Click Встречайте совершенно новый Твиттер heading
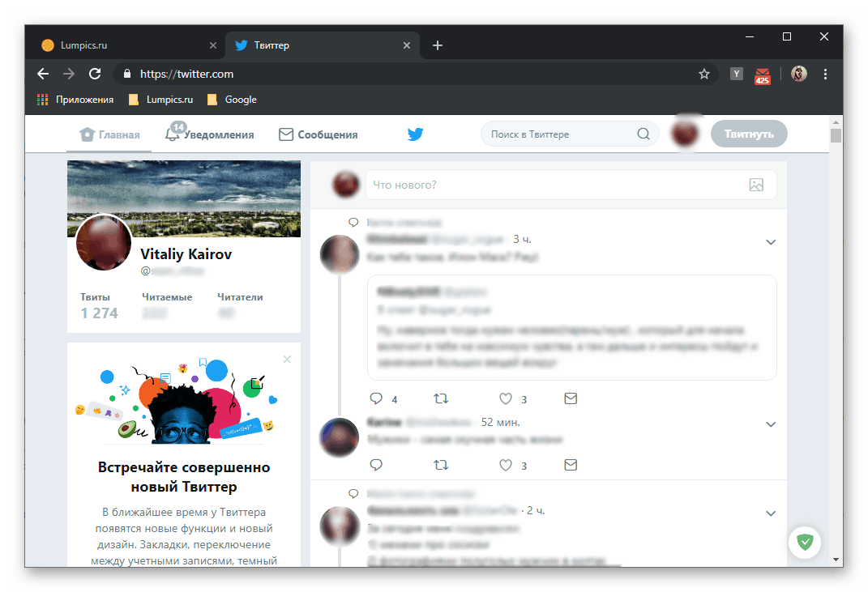The image size is (868, 592). point(184,477)
